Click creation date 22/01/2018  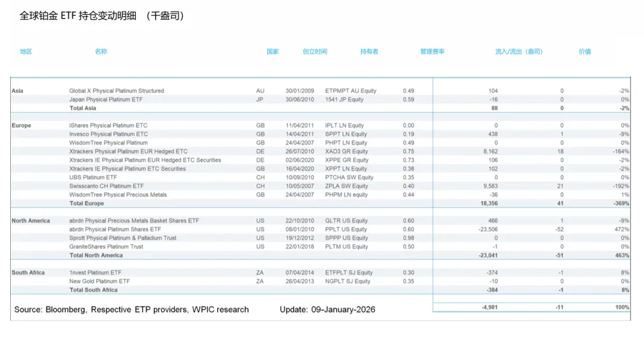tap(300, 246)
